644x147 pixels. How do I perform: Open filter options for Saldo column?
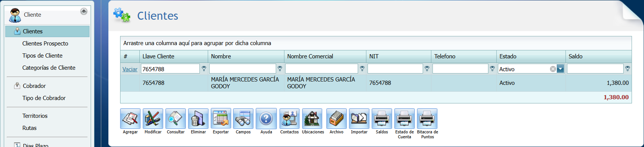pos(627,69)
